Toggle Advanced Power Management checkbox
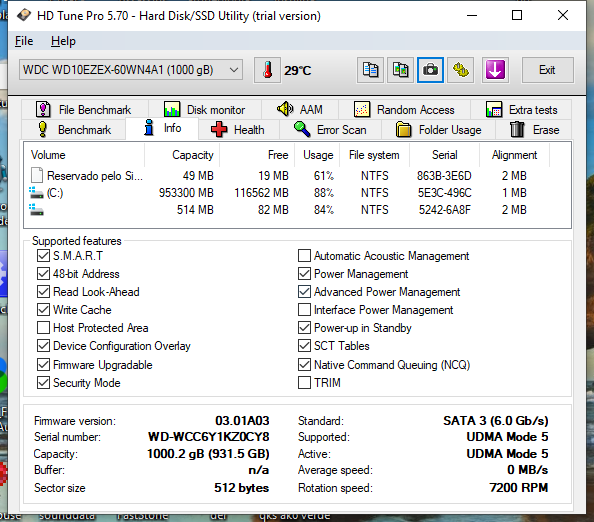 click(x=304, y=292)
